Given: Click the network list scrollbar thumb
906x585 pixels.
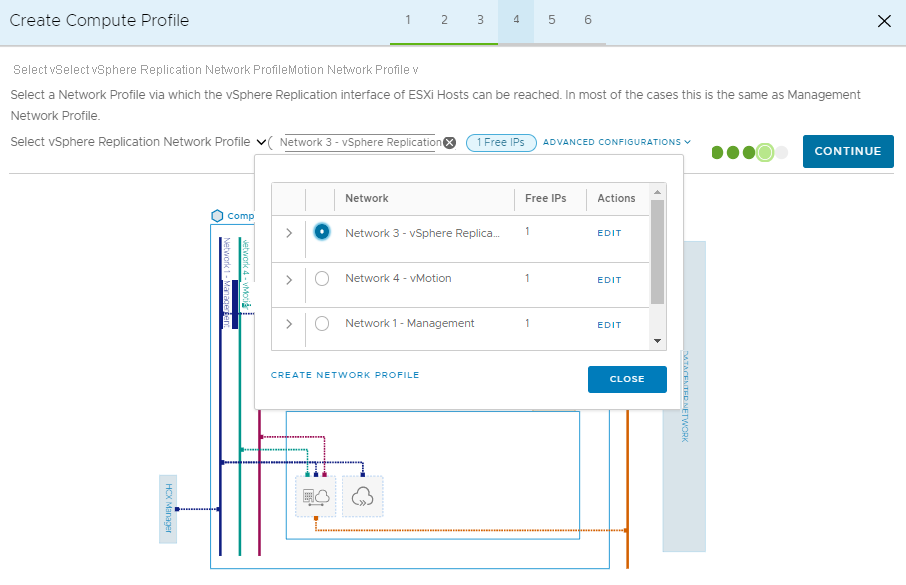Looking at the screenshot, I should click(657, 251).
